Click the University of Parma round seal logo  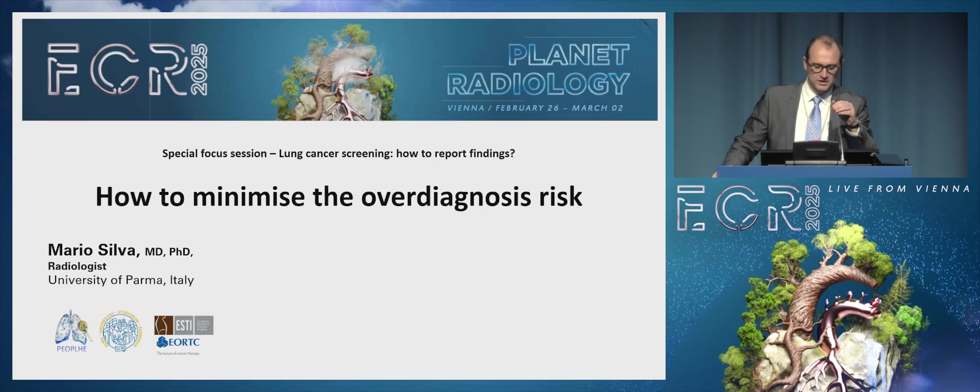[121, 331]
